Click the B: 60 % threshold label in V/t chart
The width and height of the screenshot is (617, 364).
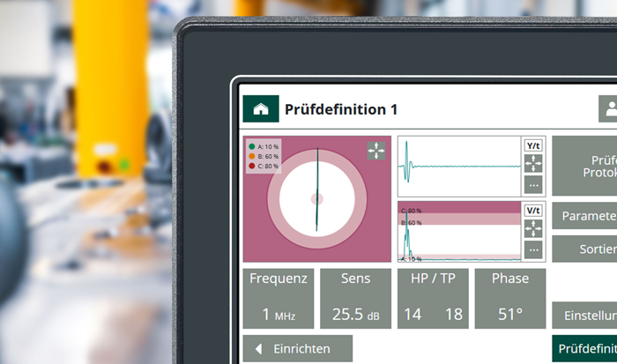[x=412, y=223]
